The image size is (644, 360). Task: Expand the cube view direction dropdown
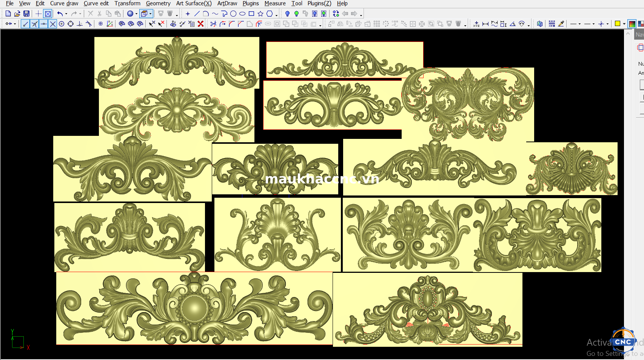point(150,14)
